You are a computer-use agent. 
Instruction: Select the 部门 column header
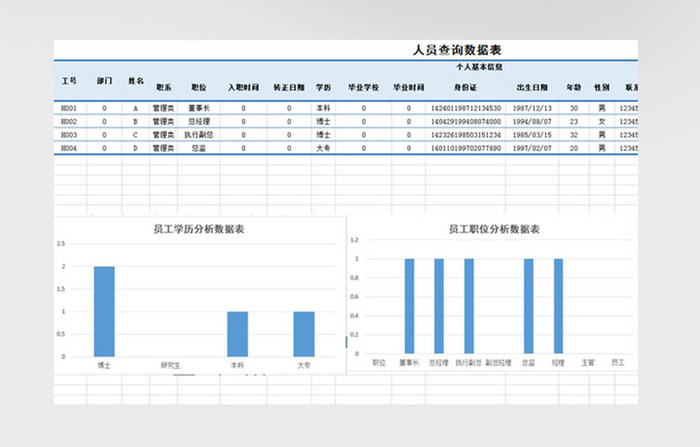(x=104, y=81)
